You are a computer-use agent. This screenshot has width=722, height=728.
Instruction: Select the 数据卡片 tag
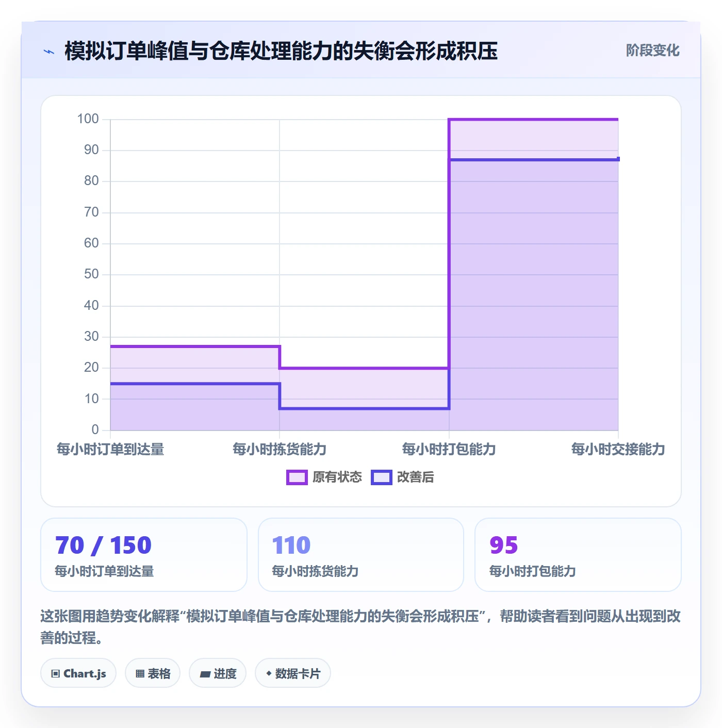(293, 673)
